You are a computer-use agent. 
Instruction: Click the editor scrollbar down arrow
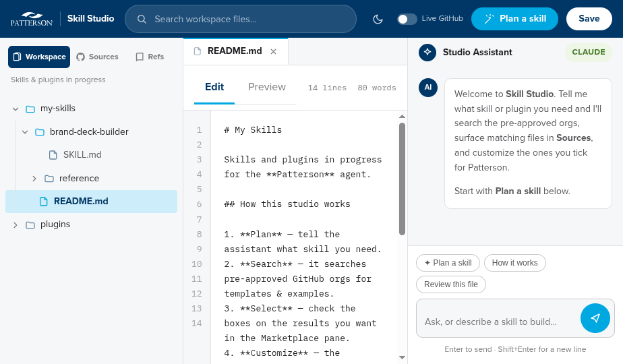click(402, 358)
